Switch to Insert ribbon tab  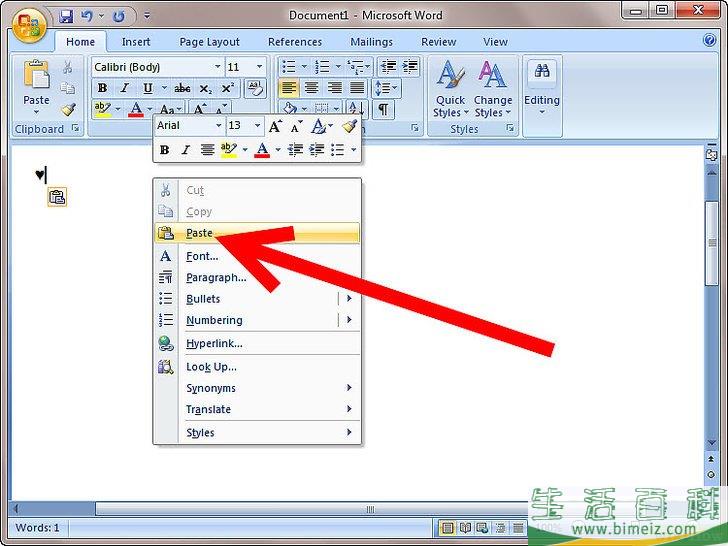tap(136, 42)
